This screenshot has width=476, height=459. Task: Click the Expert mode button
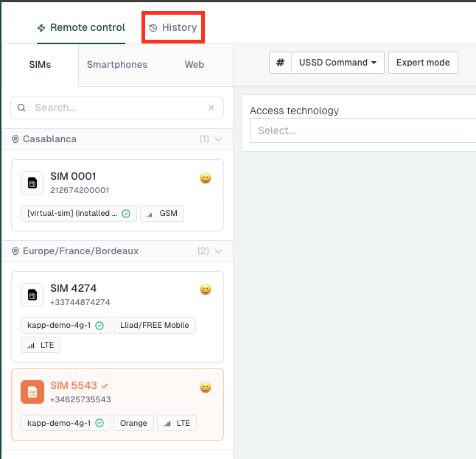pyautogui.click(x=423, y=63)
